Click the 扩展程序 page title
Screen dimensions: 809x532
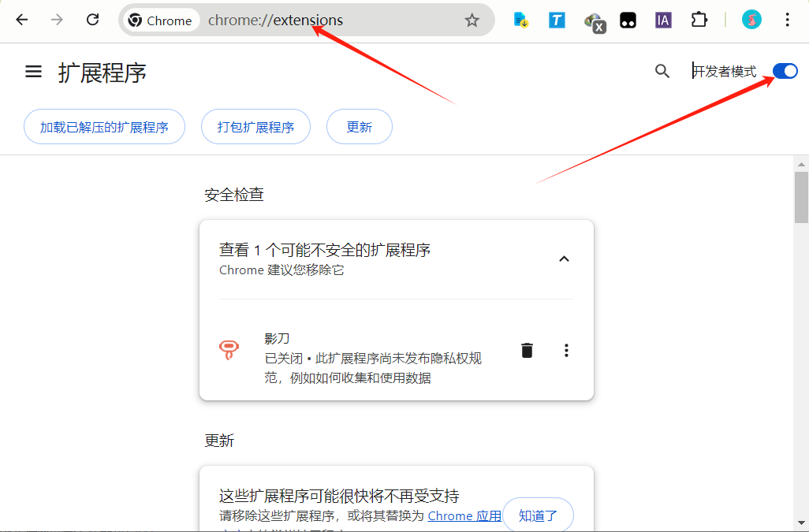tap(103, 73)
